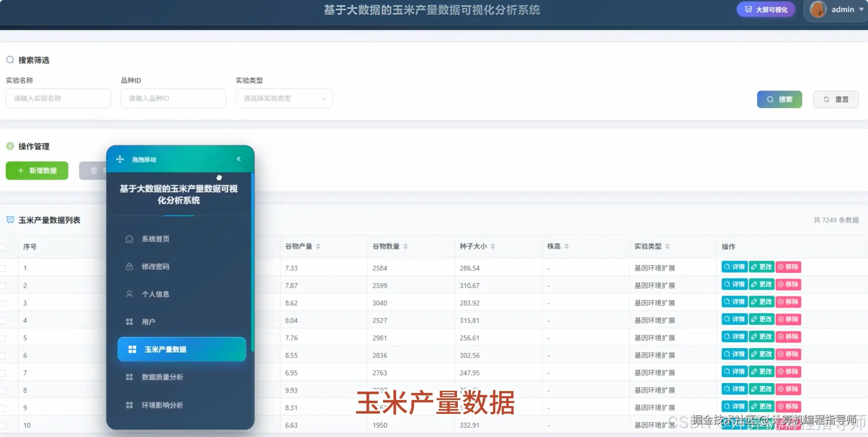868x437 pixels.
Task: Toggle checkbox for row 1
Action: 3,268
